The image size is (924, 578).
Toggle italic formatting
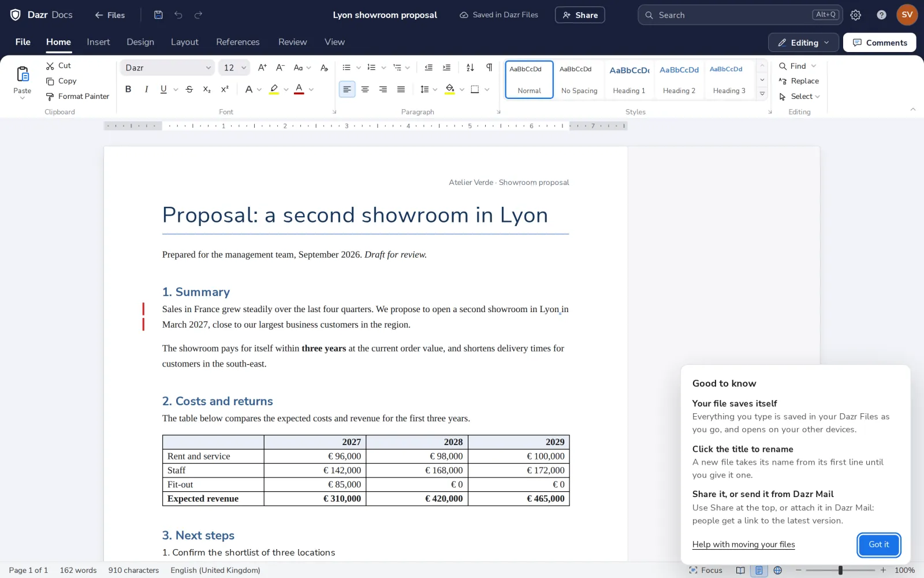pyautogui.click(x=146, y=89)
